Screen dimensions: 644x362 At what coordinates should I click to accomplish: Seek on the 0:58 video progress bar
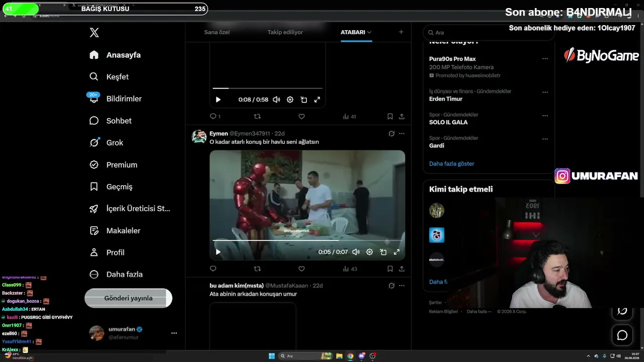(268, 88)
